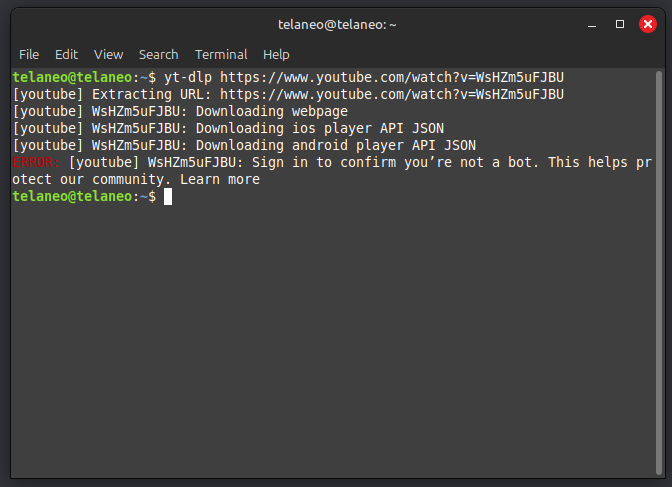The width and height of the screenshot is (672, 487).
Task: Open the File menu
Action: (29, 54)
